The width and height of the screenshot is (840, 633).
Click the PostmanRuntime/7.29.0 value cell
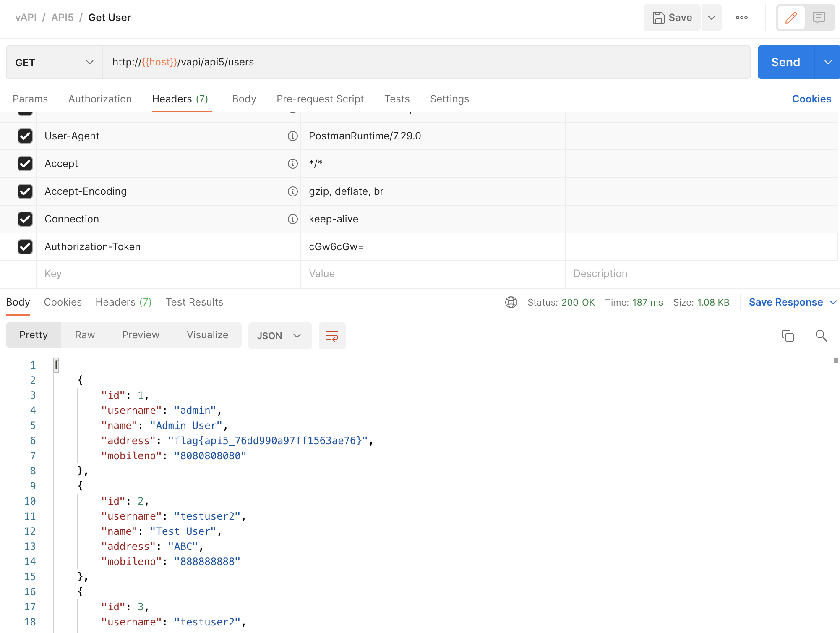tap(433, 136)
